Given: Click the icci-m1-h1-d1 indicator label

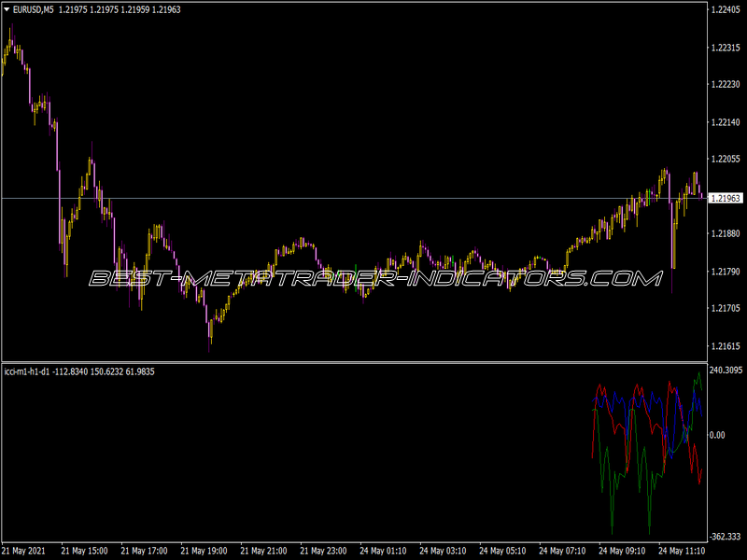Looking at the screenshot, I should pos(27,371).
